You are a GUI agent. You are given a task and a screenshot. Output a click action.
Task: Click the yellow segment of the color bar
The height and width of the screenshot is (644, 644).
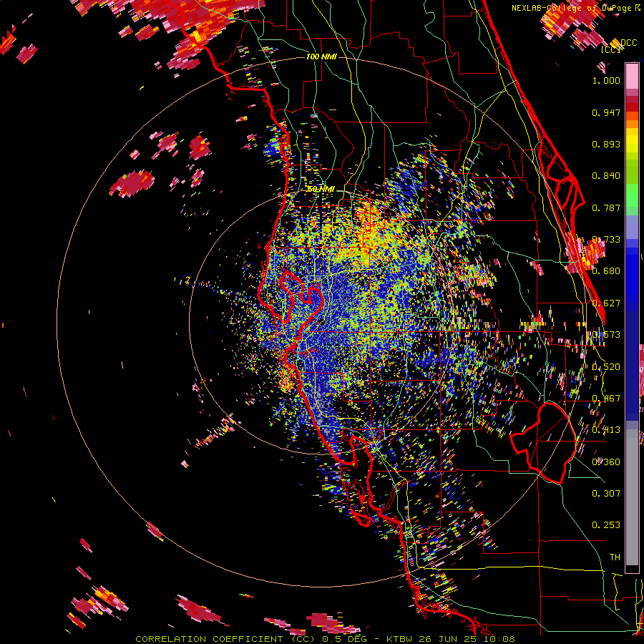tap(632, 140)
